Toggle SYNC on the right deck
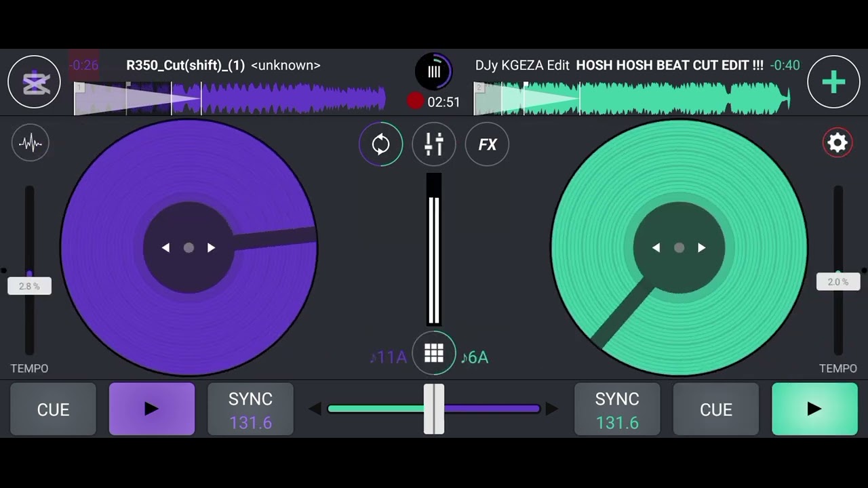Viewport: 868px width, 488px height. pyautogui.click(x=617, y=409)
